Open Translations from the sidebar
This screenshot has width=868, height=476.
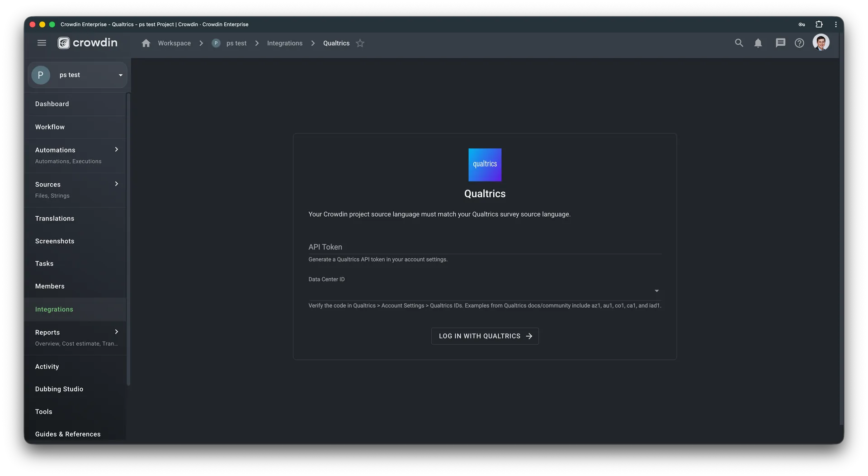click(55, 219)
